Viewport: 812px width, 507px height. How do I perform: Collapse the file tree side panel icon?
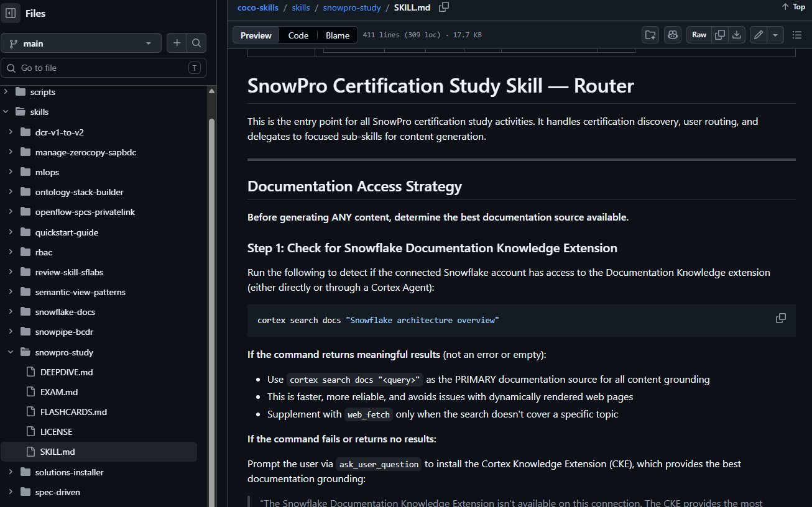(x=11, y=13)
